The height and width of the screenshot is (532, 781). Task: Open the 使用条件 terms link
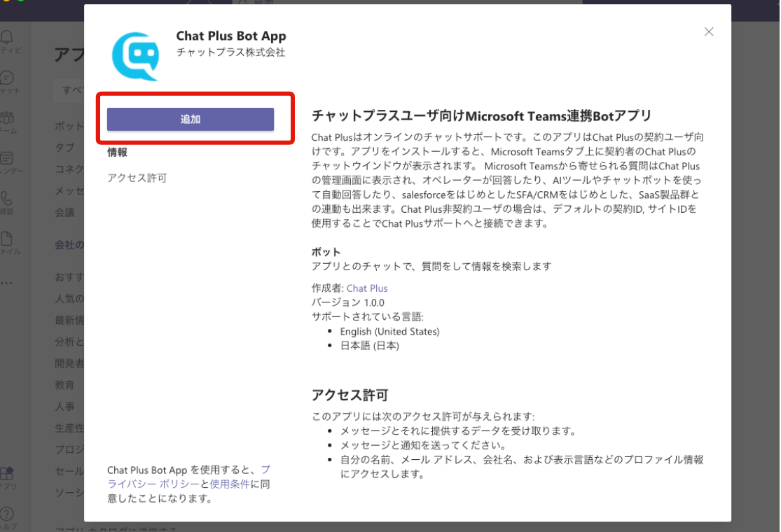tap(230, 484)
